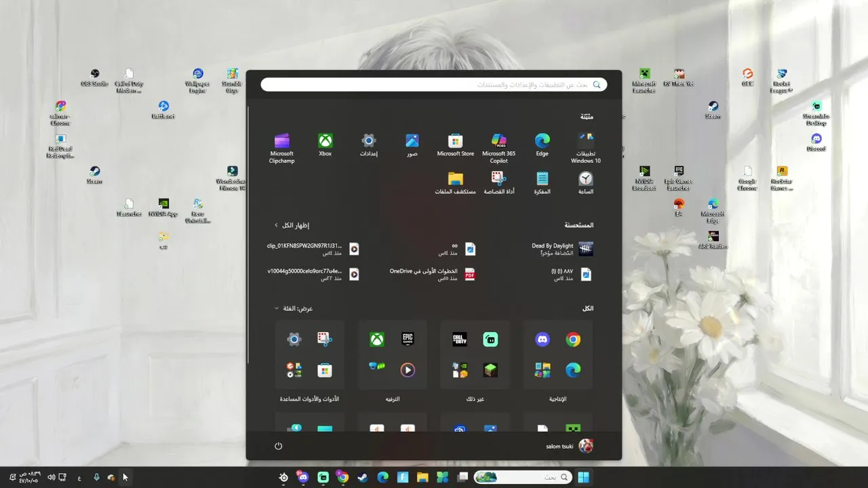
Task: Open the عرض: الفئة view dropdown
Action: (294, 308)
